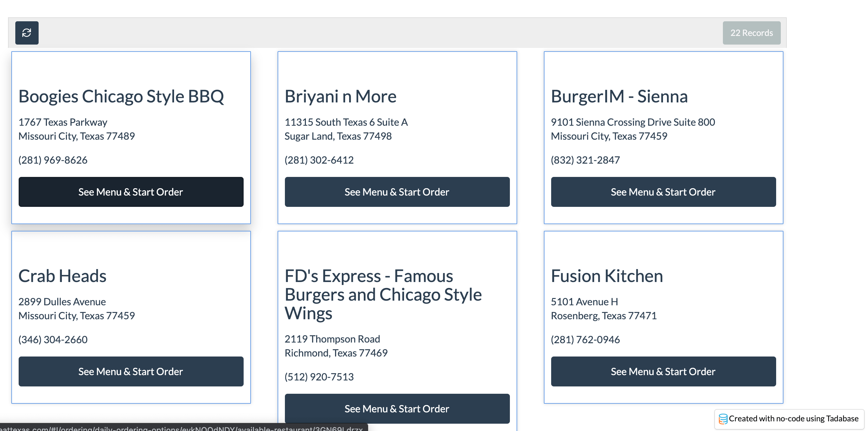Click Missouri City, Texas 77489 line
868x431 pixels.
point(77,136)
